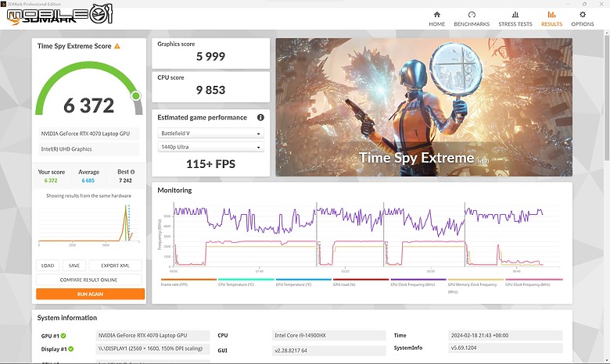Click NVIDIA GeForce RTX 4070 Laptop GPU under score gauge
The image size is (610, 364).
88,134
